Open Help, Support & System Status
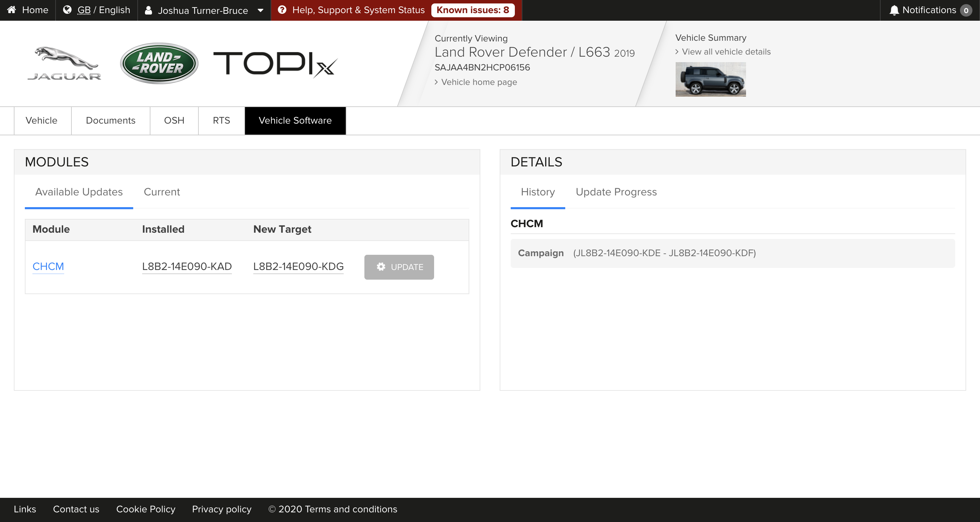980x522 pixels. tap(358, 10)
